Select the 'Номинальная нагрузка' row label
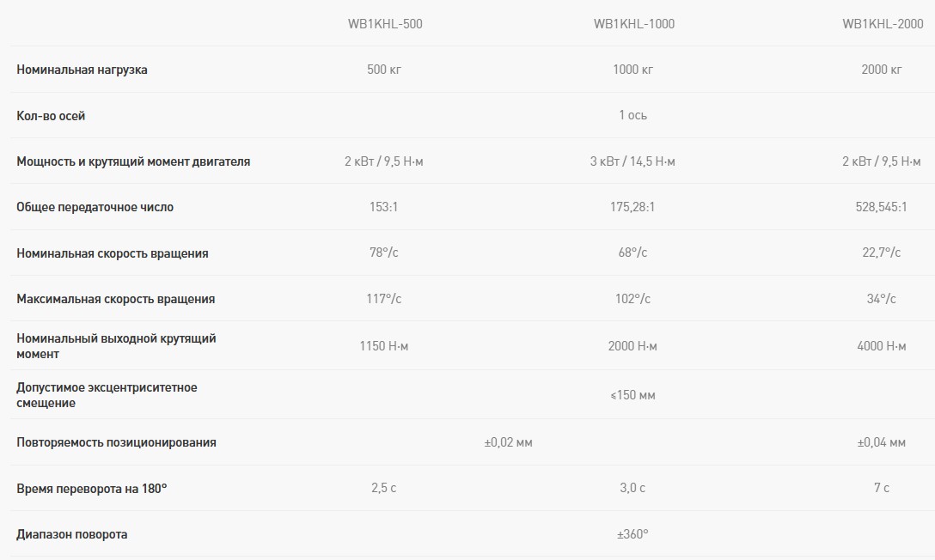 point(82,70)
